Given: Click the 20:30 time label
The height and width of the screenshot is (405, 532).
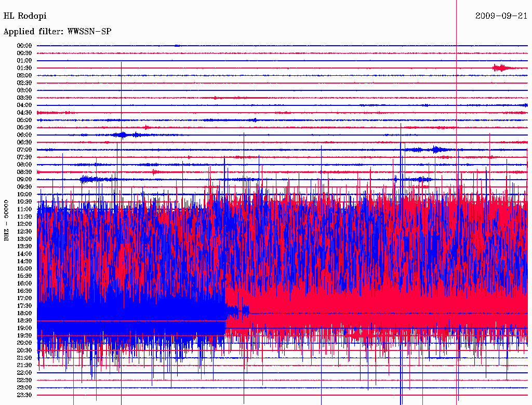Looking at the screenshot, I should pos(24,350).
